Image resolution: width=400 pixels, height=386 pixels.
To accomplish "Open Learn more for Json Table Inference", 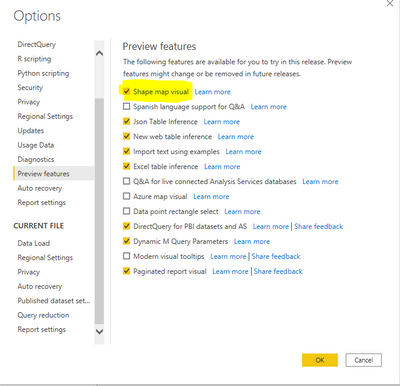I will [x=222, y=122].
